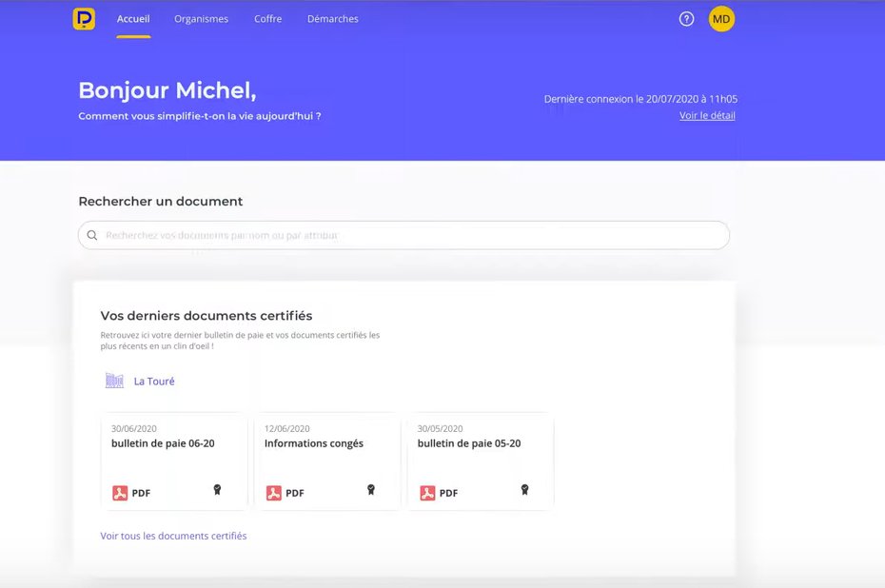This screenshot has width=885, height=588.
Task: Click the certification badge on Informations congés
Action: tap(370, 489)
